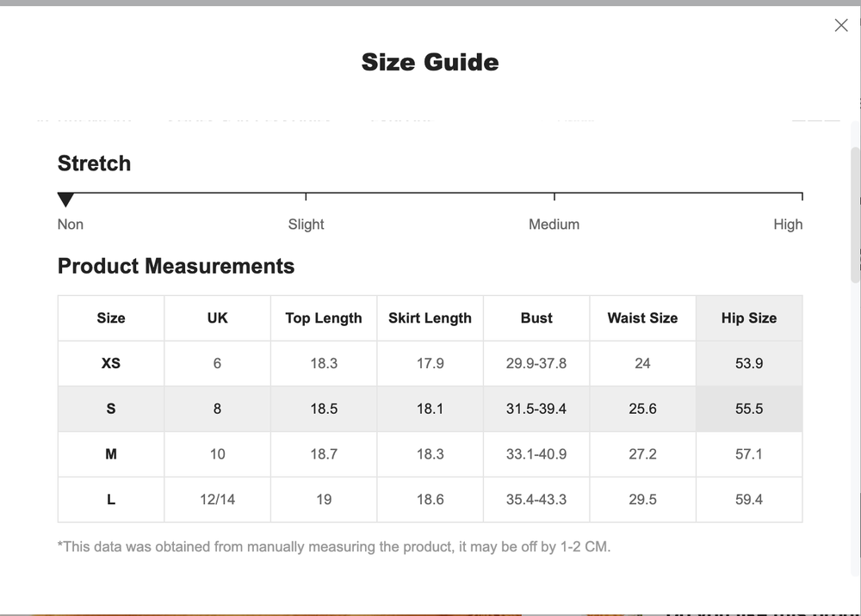
Task: Click UK size 10 cell
Action: (x=218, y=454)
